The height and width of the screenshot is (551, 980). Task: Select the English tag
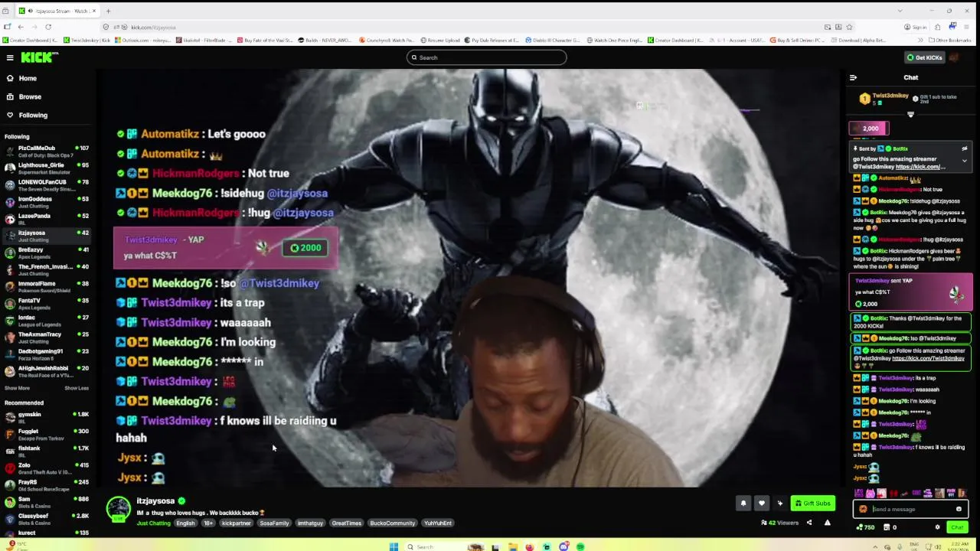tap(185, 523)
